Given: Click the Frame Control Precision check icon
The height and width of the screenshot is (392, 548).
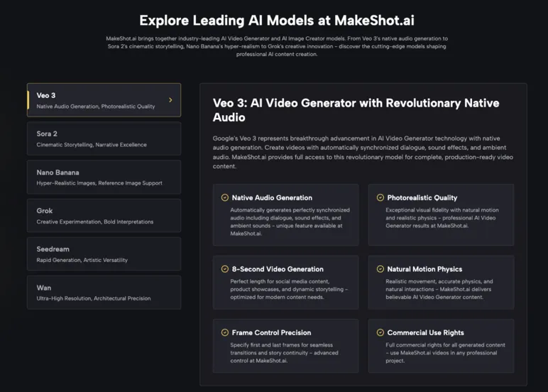Looking at the screenshot, I should click(x=225, y=332).
